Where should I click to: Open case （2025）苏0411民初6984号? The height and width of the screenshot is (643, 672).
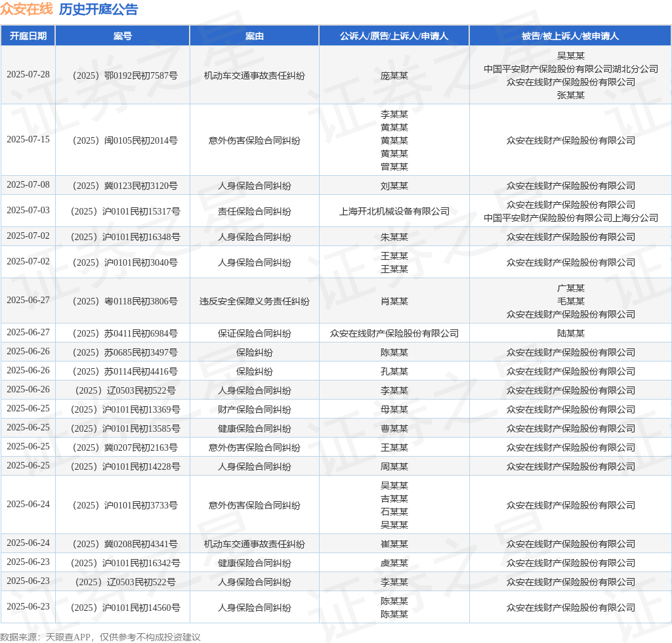(x=123, y=333)
